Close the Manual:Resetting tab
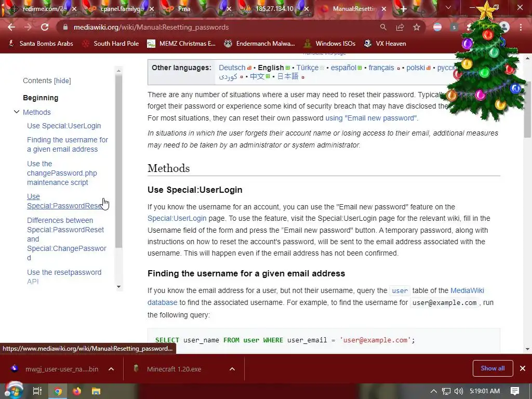 click(x=384, y=9)
